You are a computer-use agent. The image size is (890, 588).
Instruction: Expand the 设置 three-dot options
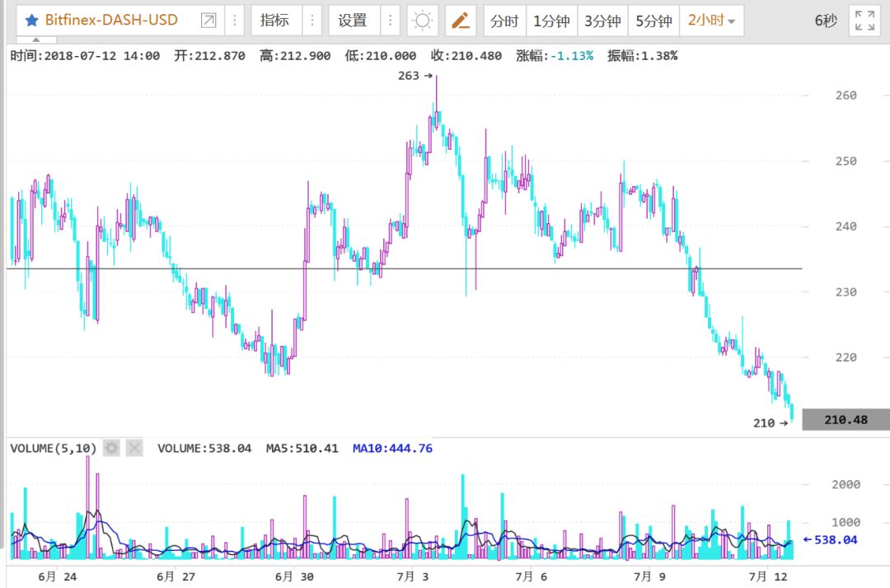390,21
